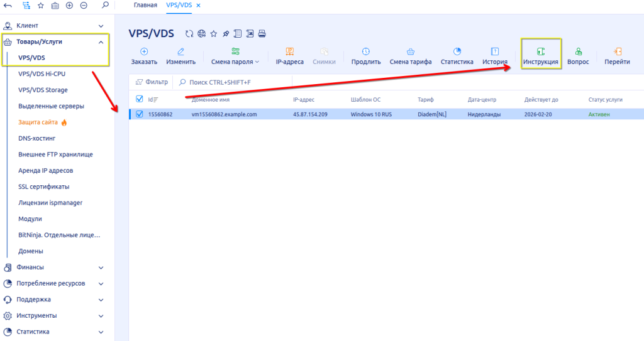Expand the Поддержка sidebar section
This screenshot has height=341, width=644.
101,300
